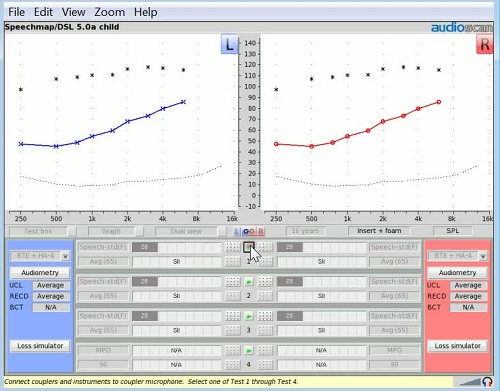Open the File menu
The image size is (500, 391).
[16, 12]
